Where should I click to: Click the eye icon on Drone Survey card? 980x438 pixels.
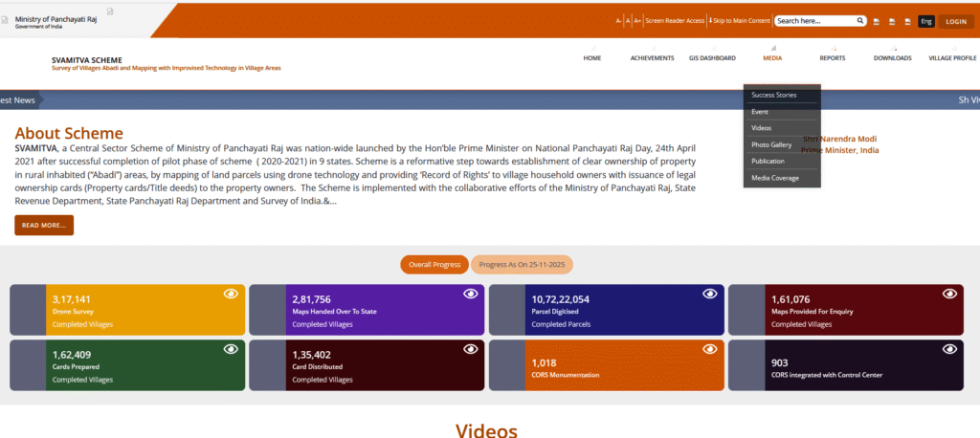(x=232, y=294)
